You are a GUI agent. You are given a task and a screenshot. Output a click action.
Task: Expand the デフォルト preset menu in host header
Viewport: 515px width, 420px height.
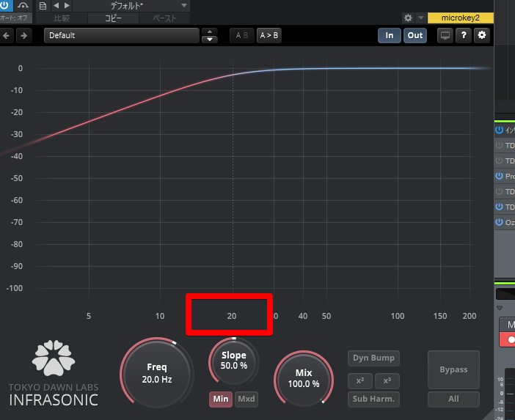click(183, 6)
